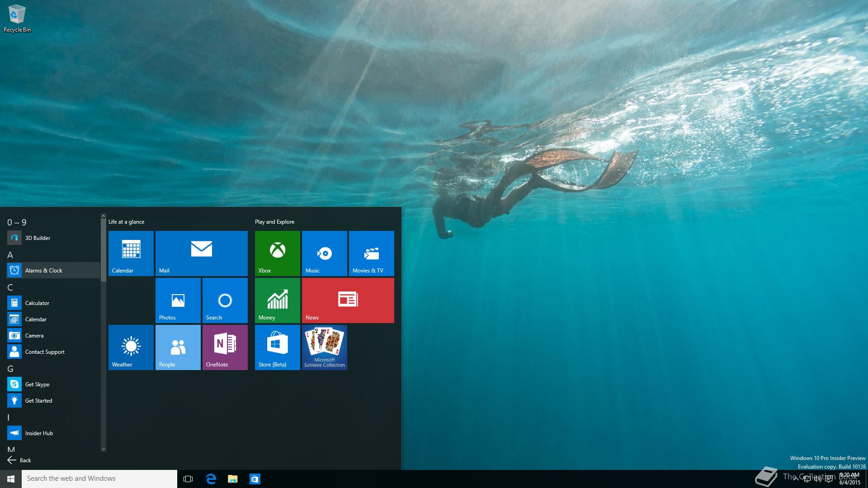Open the Store (Beta) tile
This screenshot has width=868, height=488.
tap(278, 347)
